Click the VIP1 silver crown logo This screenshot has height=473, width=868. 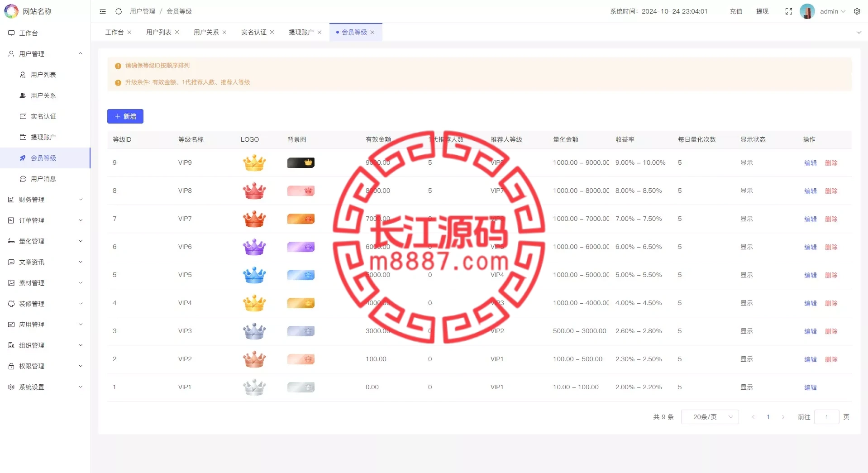tap(254, 387)
